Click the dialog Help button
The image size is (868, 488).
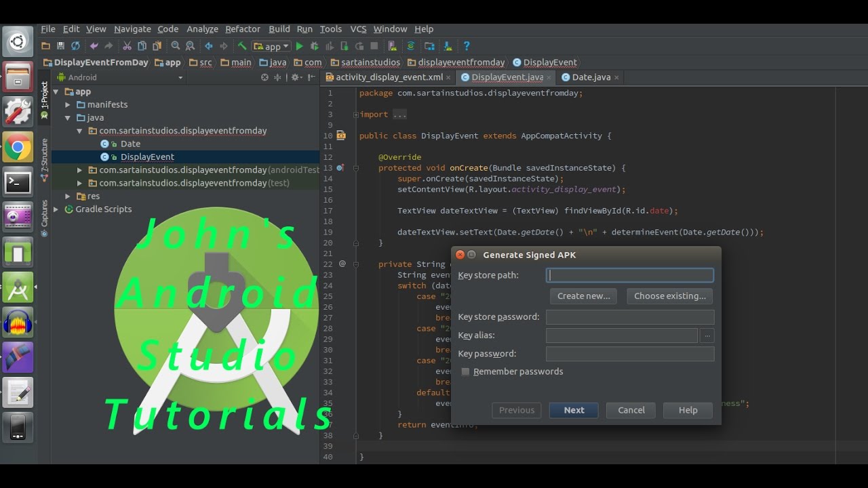click(x=688, y=410)
